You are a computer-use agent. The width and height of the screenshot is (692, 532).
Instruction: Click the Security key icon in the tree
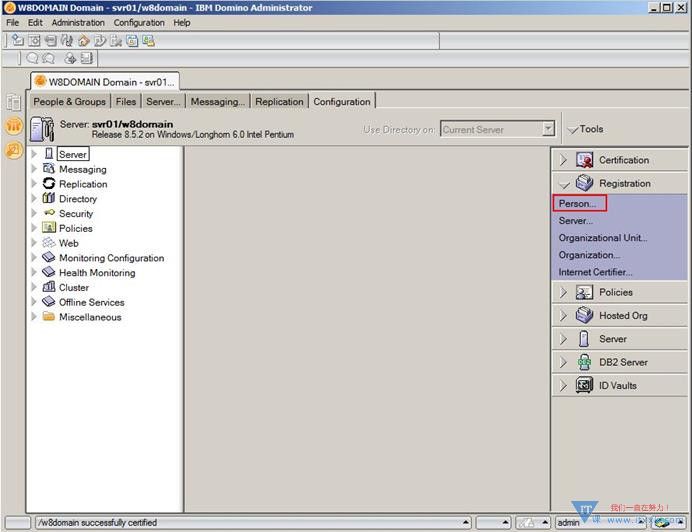(49, 213)
